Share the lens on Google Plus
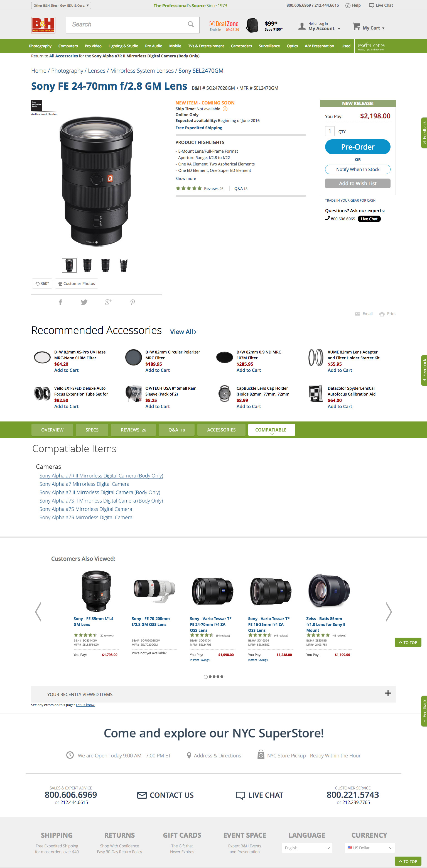This screenshot has width=427, height=868. tap(108, 302)
